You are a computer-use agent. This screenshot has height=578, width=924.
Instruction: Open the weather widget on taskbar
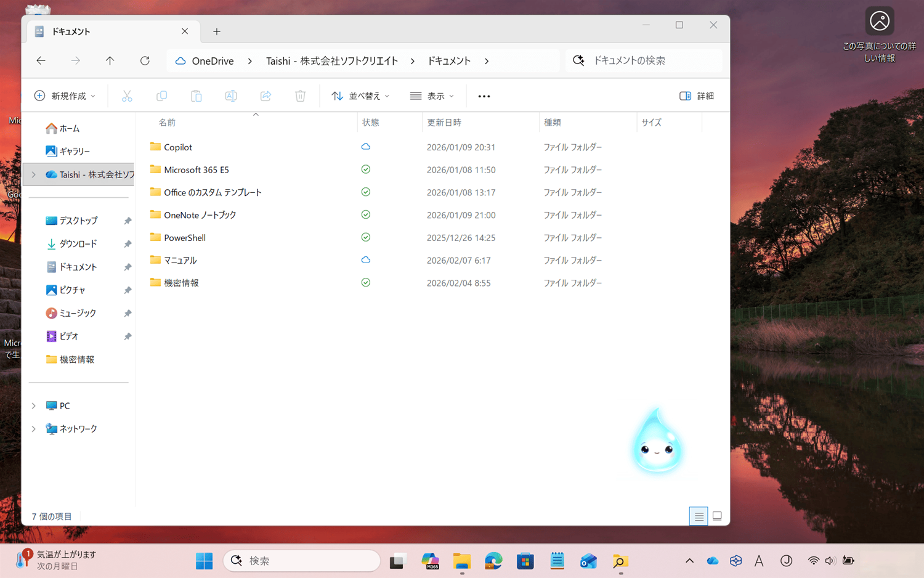pos(57,560)
